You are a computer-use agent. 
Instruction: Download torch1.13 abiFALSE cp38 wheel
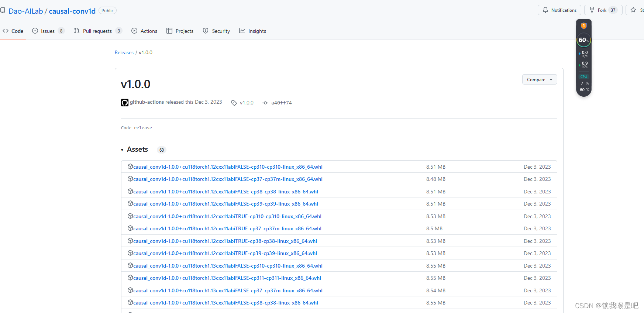click(x=225, y=303)
